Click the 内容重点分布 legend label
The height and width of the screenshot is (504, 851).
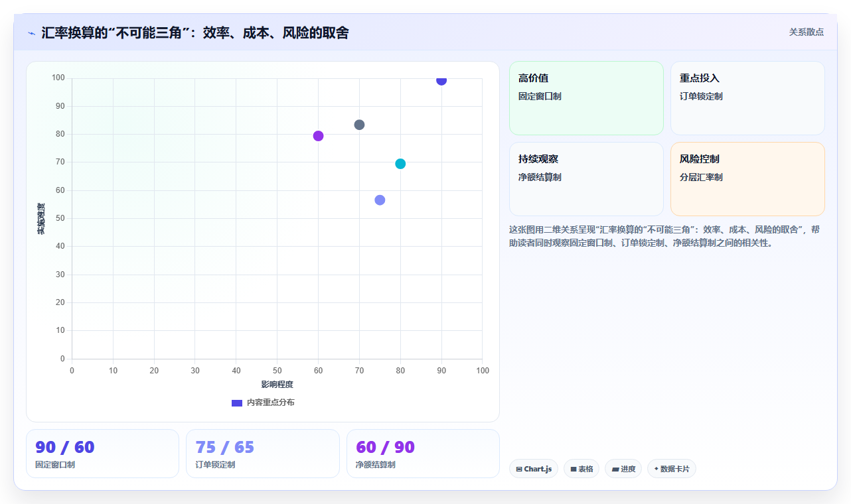point(270,403)
